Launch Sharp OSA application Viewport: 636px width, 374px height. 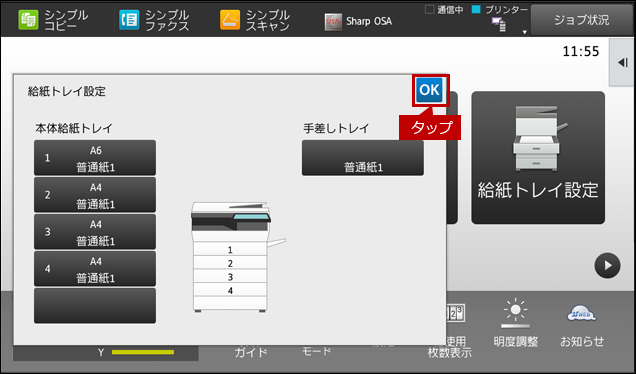pos(358,21)
